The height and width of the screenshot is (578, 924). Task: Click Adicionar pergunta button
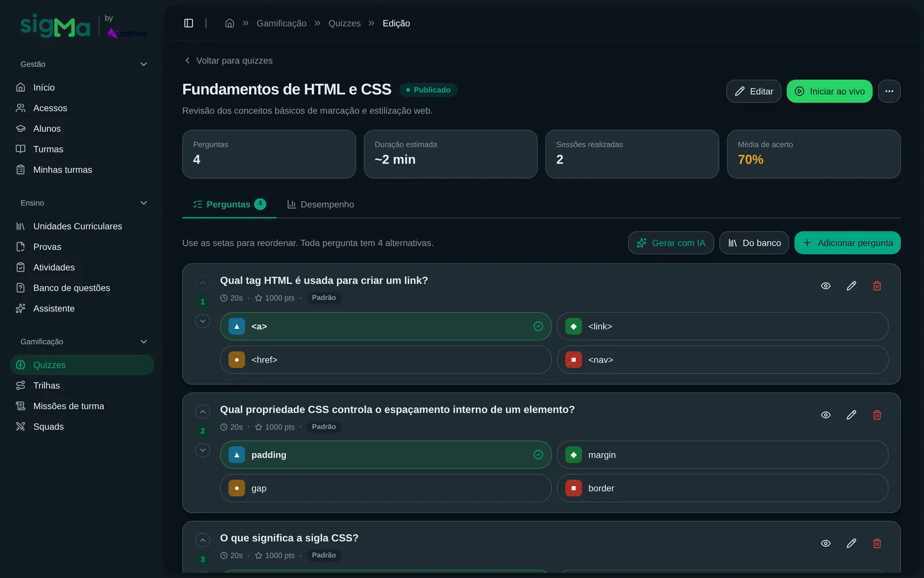coord(847,243)
